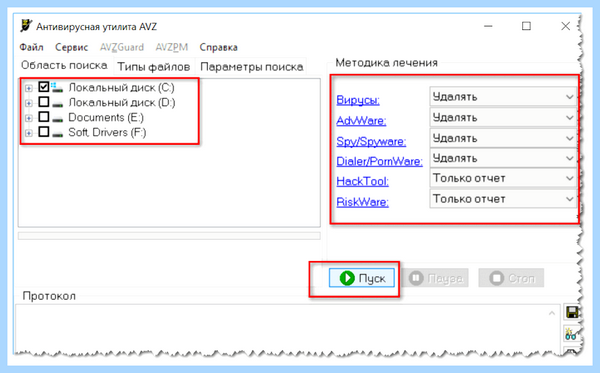Click the AdvWare link

[x=361, y=121]
